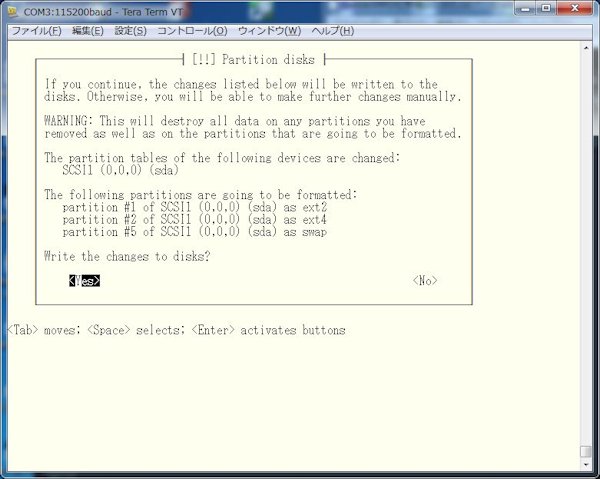Click the scrollbar up arrow
This screenshot has height=479, width=600.
[x=586, y=48]
